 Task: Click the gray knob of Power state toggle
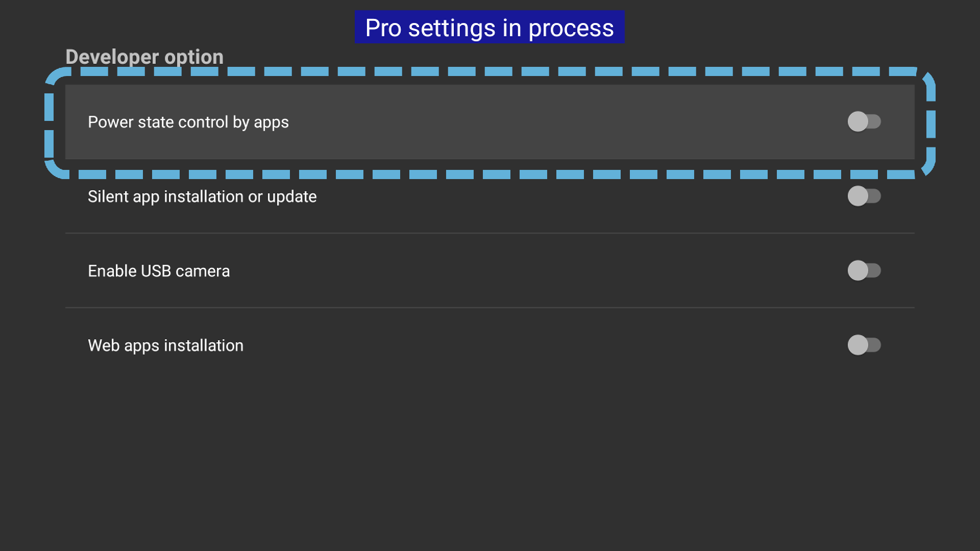coord(858,121)
